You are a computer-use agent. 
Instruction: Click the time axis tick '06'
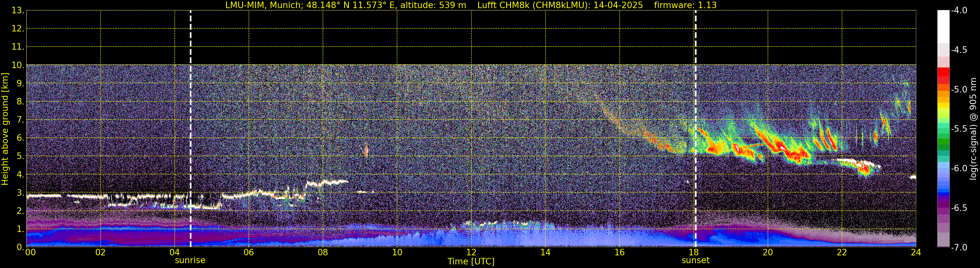coord(248,252)
